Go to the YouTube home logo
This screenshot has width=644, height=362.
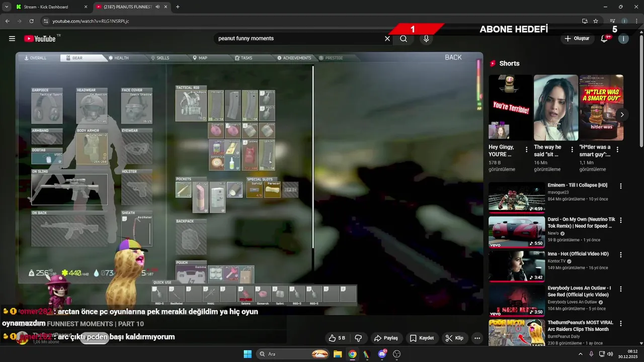pos(40,39)
